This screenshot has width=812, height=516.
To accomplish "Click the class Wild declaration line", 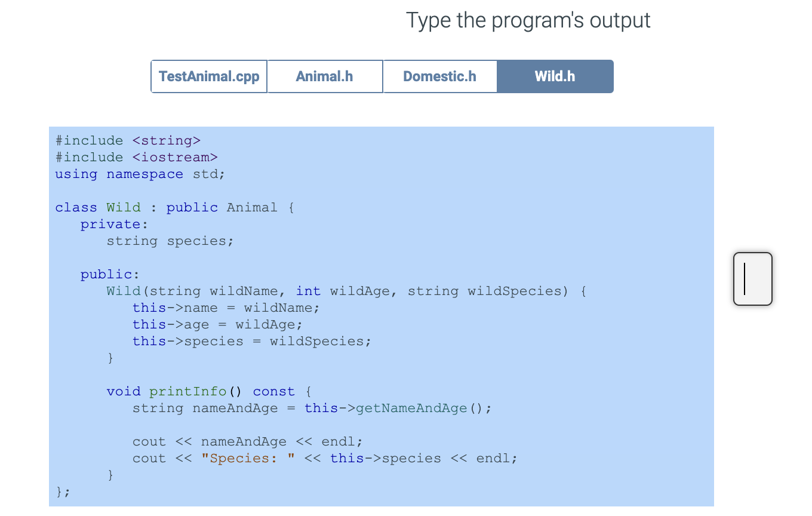I will click(x=174, y=207).
